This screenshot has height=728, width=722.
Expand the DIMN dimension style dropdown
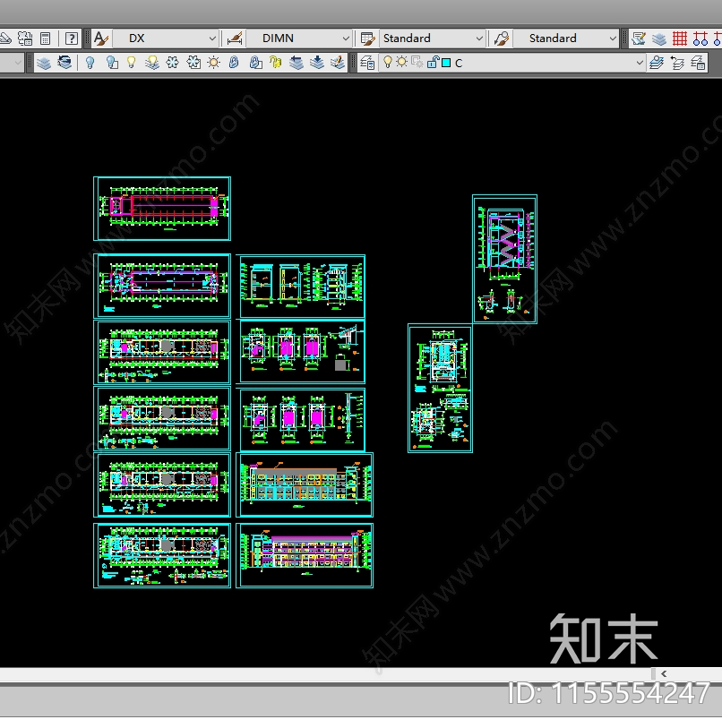click(346, 39)
